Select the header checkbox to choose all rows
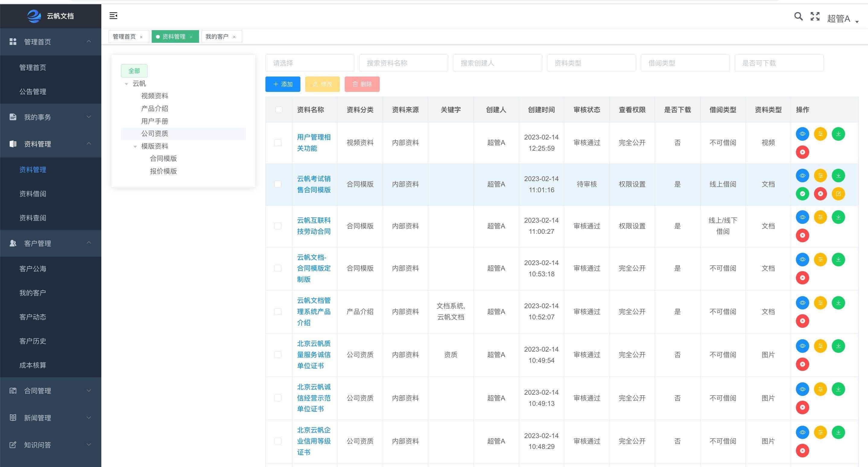Image resolution: width=868 pixels, height=467 pixels. [278, 109]
